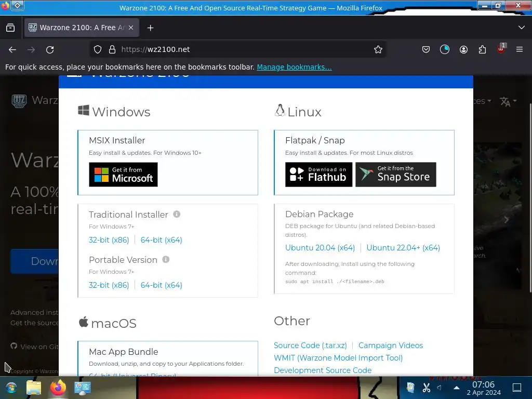Screen dimensions: 532x399
Task: Click the wz2100.net address bar
Action: (237, 49)
